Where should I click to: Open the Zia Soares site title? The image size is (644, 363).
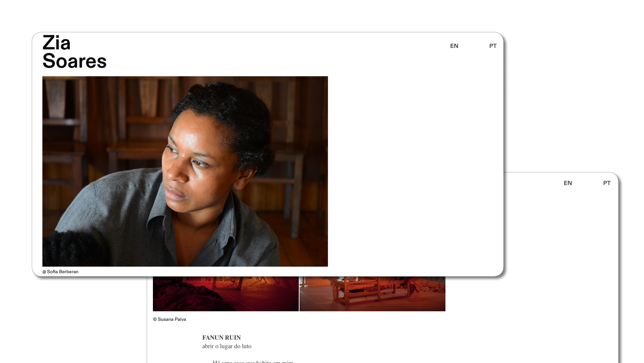pos(74,52)
